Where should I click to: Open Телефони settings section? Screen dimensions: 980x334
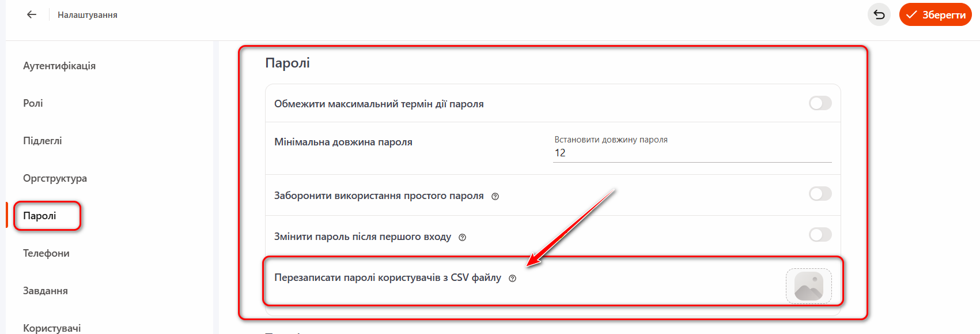point(46,253)
